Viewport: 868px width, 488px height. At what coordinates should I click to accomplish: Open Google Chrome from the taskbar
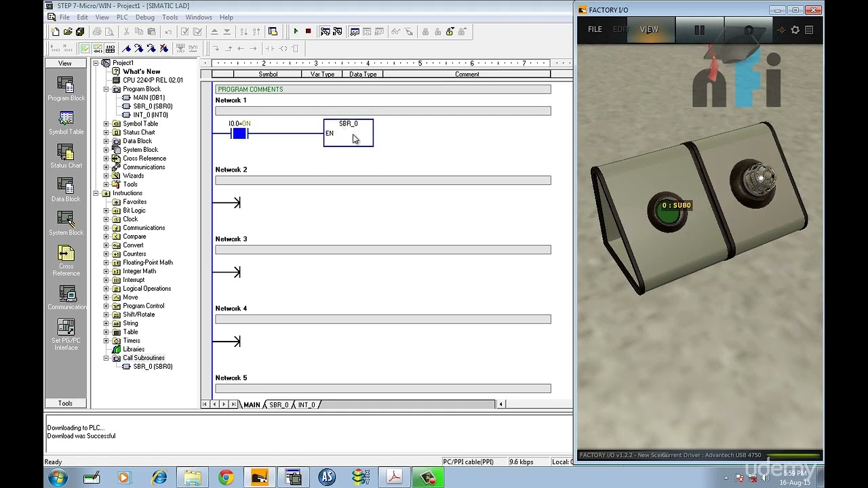[x=226, y=478]
